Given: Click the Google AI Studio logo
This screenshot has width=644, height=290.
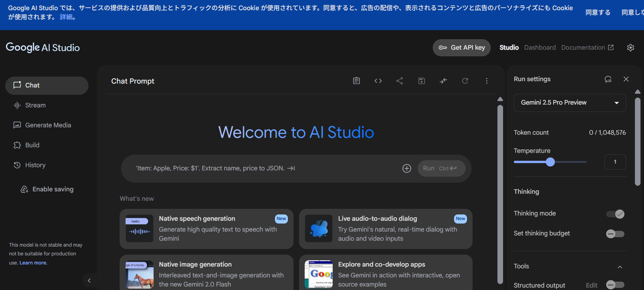Looking at the screenshot, I should click(43, 48).
